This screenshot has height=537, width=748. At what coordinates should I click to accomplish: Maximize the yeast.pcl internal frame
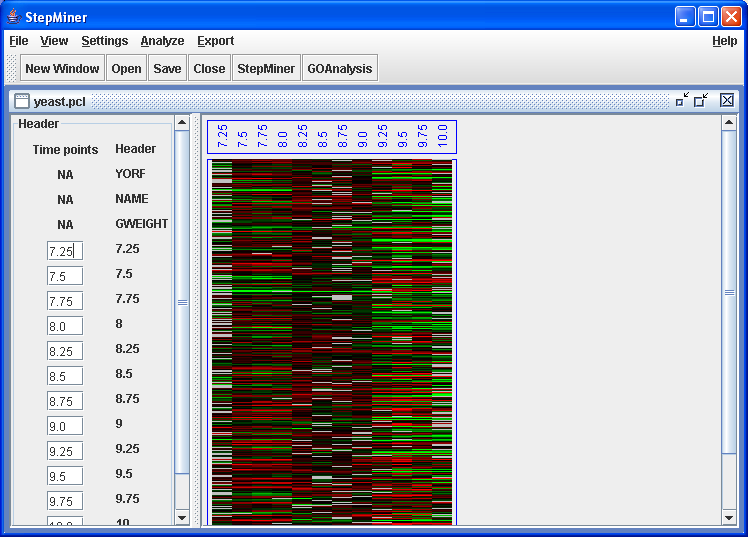(701, 100)
